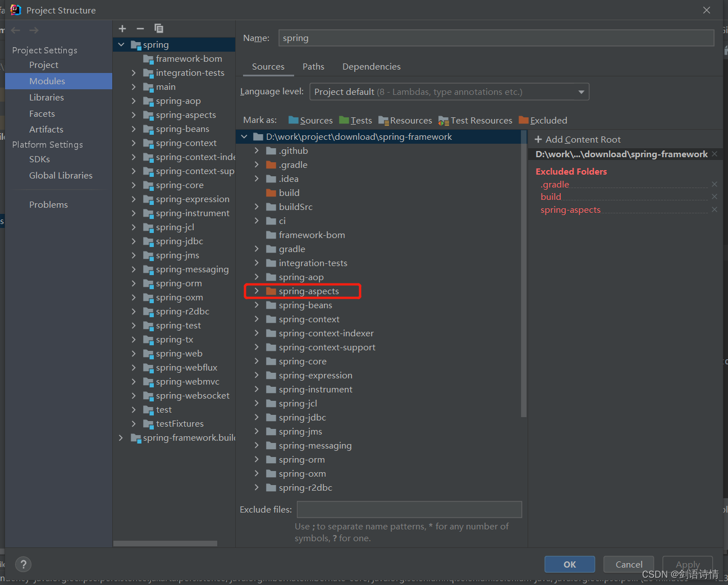
Task: Click the Add Content Root plus icon
Action: (x=538, y=139)
